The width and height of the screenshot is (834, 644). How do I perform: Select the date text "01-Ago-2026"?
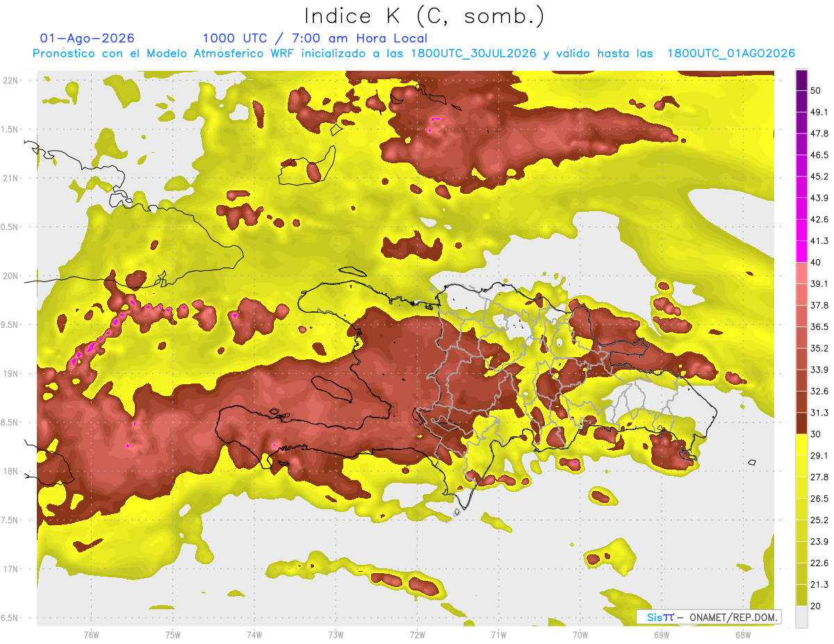(87, 38)
